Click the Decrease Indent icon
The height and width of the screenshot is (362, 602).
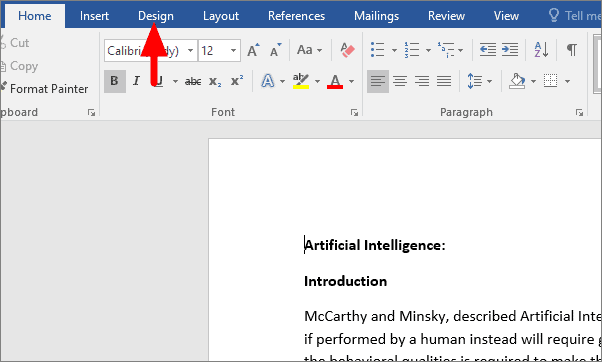point(488,50)
